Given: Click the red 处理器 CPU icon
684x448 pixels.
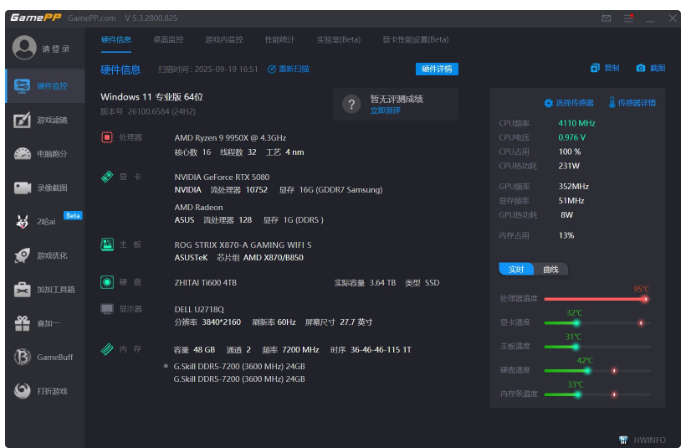Looking at the screenshot, I should [107, 137].
